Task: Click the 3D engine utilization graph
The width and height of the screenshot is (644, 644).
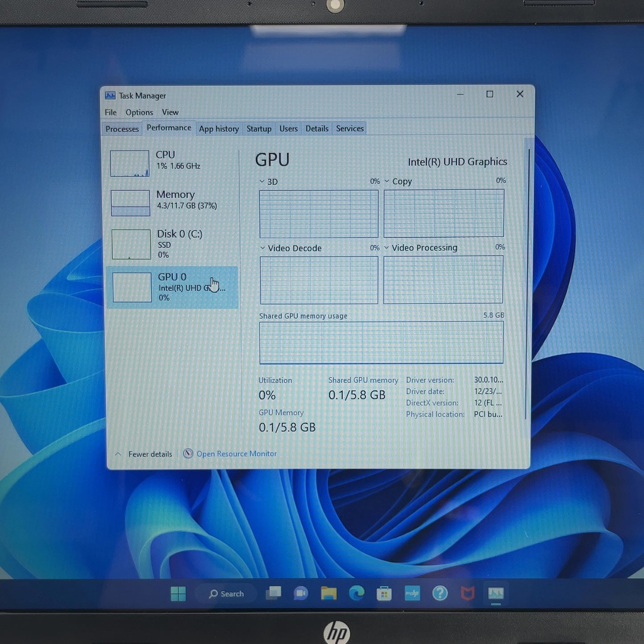Action: 319,214
